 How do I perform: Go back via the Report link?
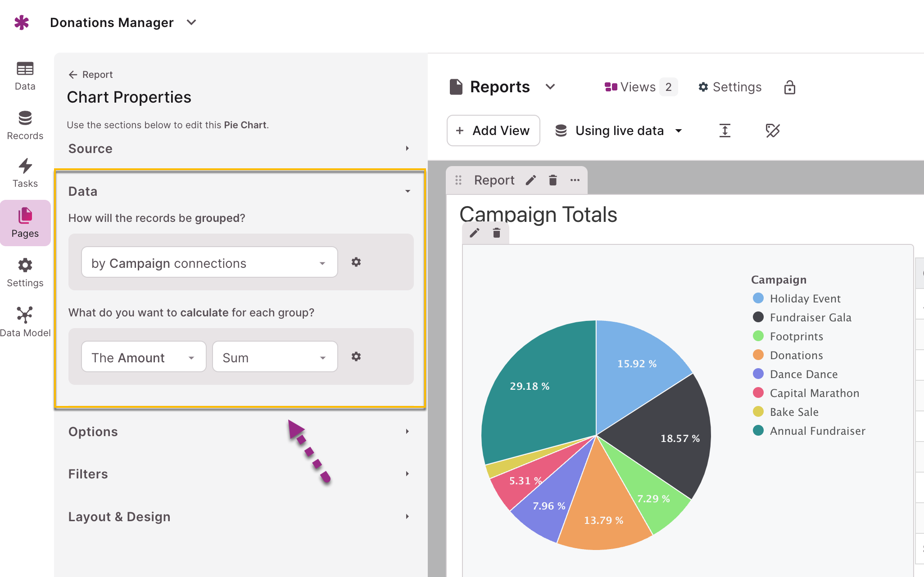tap(91, 74)
